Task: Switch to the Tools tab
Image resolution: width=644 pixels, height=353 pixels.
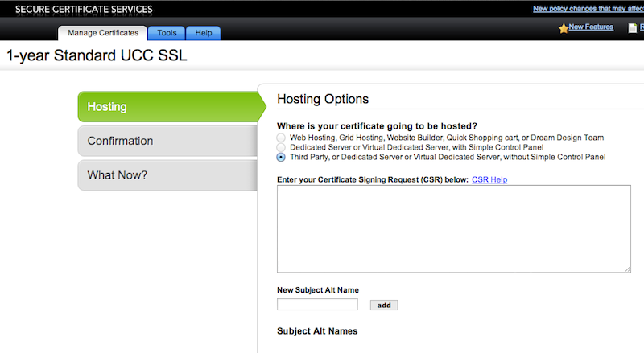Action: [167, 33]
